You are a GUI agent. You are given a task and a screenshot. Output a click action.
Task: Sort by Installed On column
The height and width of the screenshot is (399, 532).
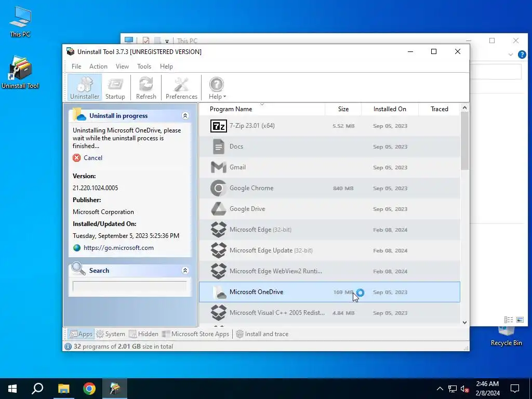(390, 109)
